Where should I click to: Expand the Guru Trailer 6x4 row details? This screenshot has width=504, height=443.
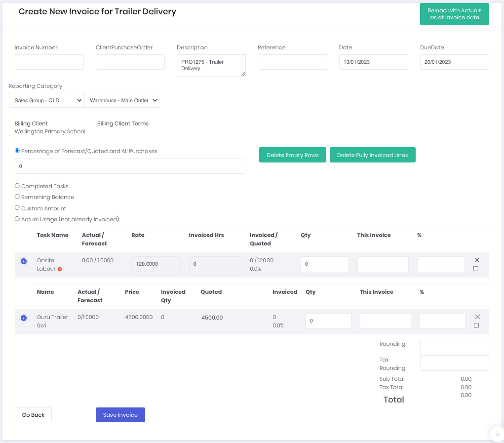(x=24, y=318)
